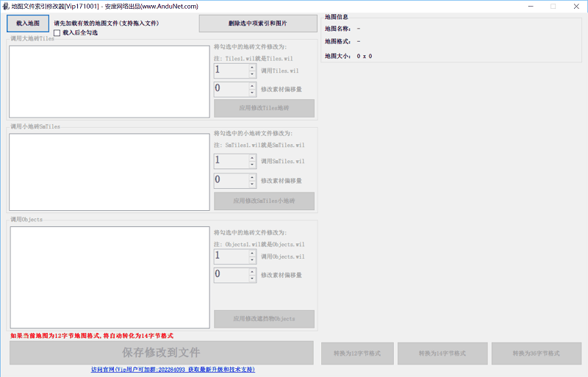Image resolution: width=588 pixels, height=377 pixels.
Task: Open the 访问官网 link at the bottom
Action: point(173,370)
